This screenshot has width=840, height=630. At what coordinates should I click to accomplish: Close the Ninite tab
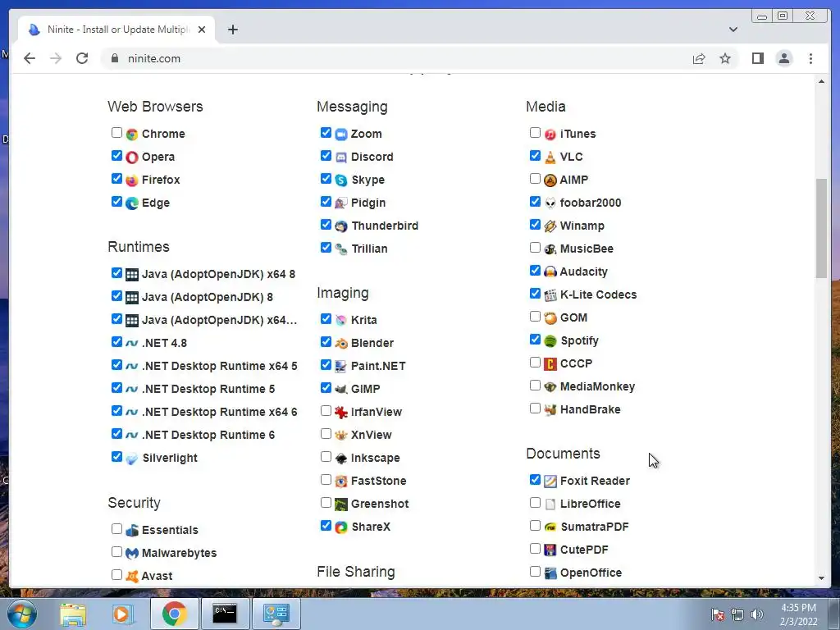[x=202, y=30]
